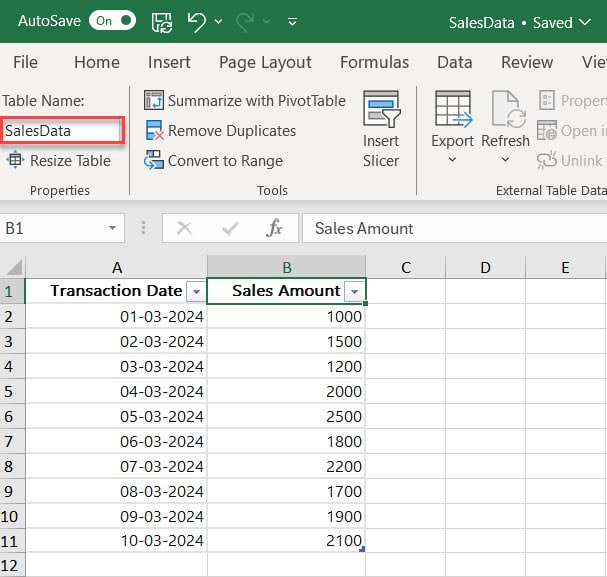This screenshot has width=607, height=577.
Task: Switch to the Home tab
Action: [97, 62]
